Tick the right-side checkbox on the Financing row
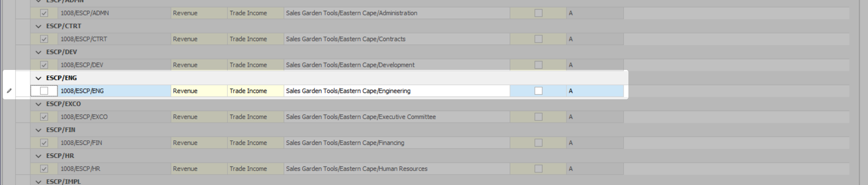The width and height of the screenshot is (868, 185). [538, 143]
